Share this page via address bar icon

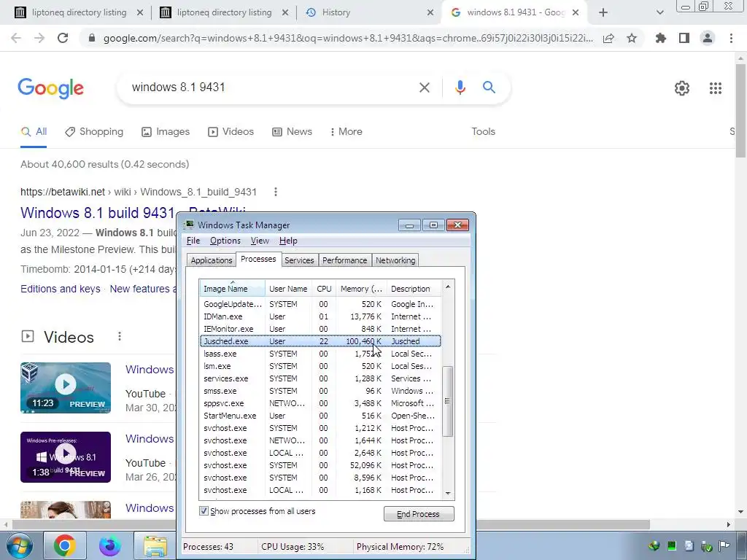point(608,38)
